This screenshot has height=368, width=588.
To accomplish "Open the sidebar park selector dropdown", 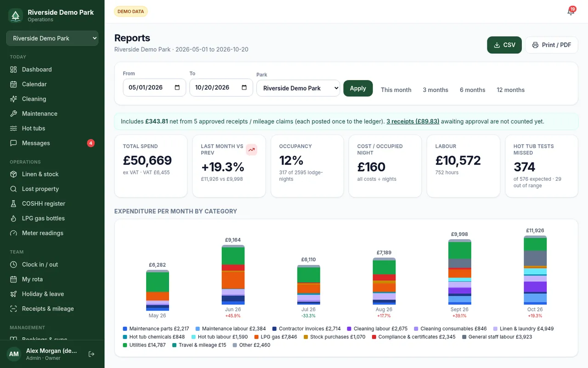I will click(x=52, y=38).
